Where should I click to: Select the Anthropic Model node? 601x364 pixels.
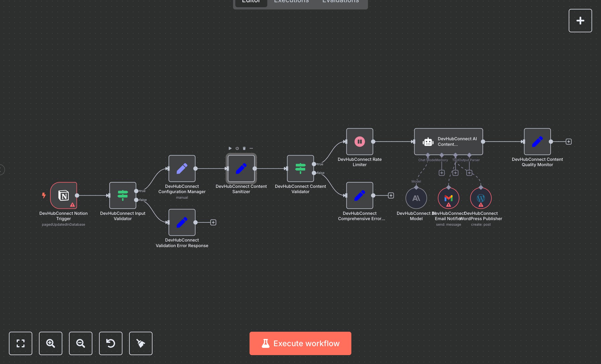(x=416, y=198)
